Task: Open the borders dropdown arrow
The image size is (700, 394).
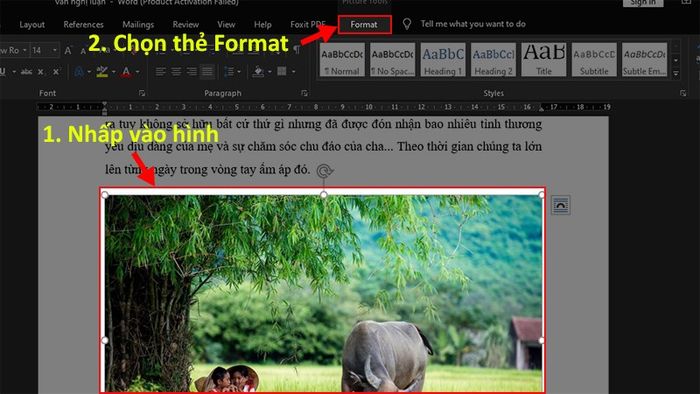Action: point(293,71)
